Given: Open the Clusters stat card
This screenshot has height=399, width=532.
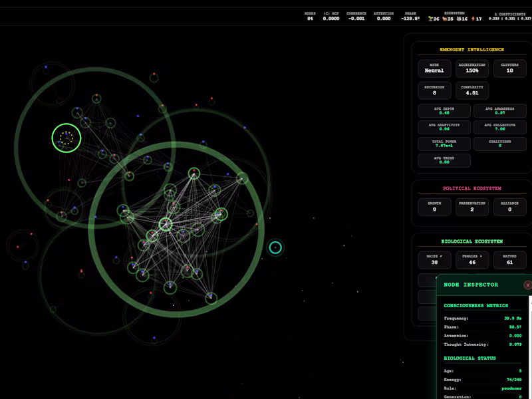Looking at the screenshot, I should (509, 68).
